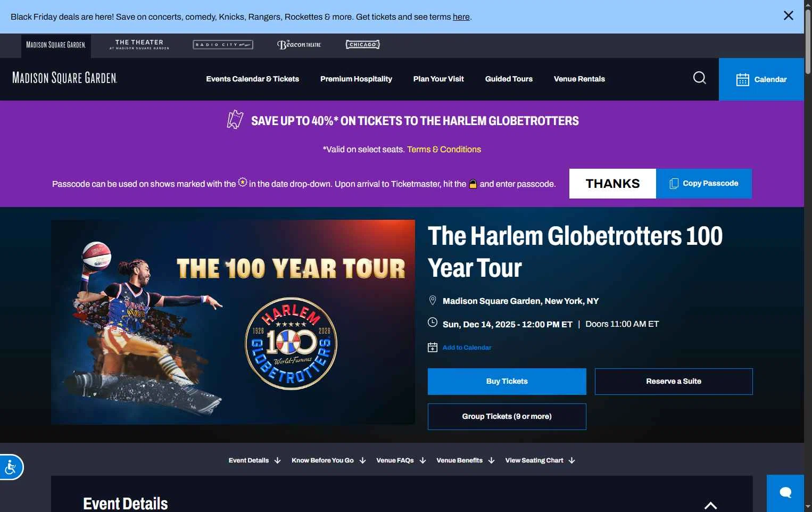Jump to Event Details anchor link
Screen dimensions: 812x512
tap(254, 460)
